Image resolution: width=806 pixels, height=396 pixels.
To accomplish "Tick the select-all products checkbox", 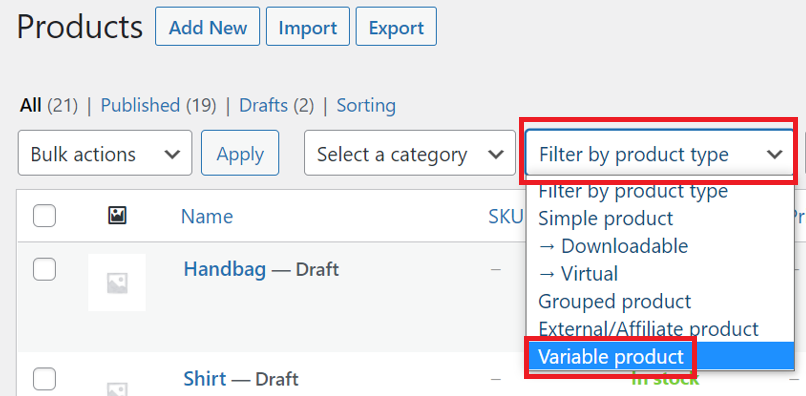I will coord(44,215).
